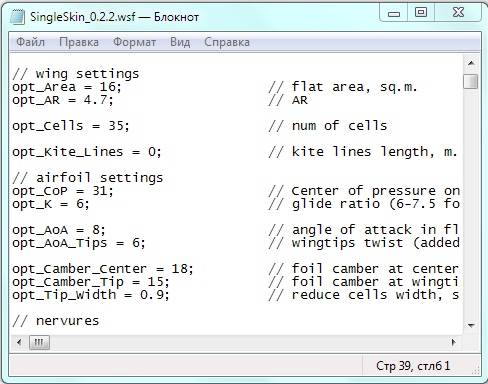The image size is (488, 384).
Task: Click the line 'opt_Area = 16;'
Action: coord(67,87)
